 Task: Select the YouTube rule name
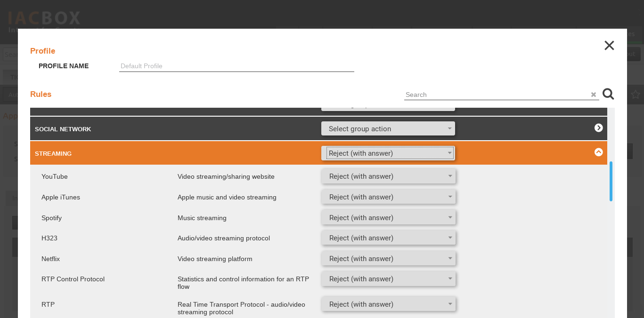tap(55, 176)
